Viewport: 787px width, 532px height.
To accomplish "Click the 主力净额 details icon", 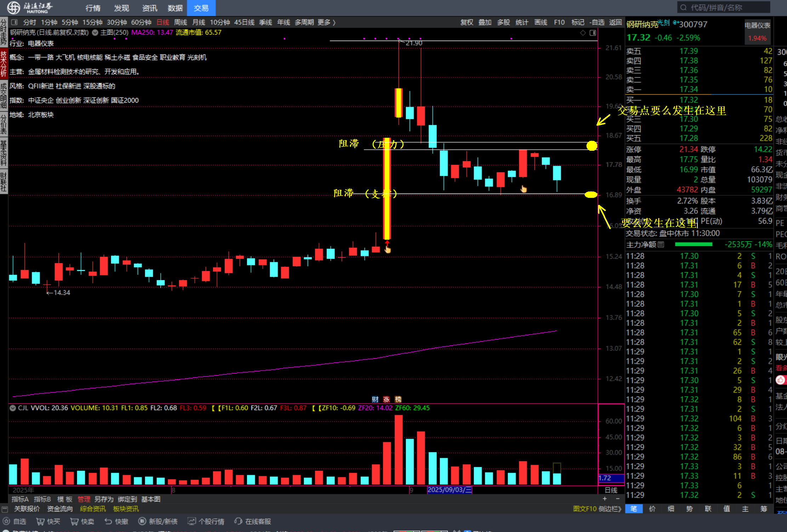I will [x=661, y=244].
